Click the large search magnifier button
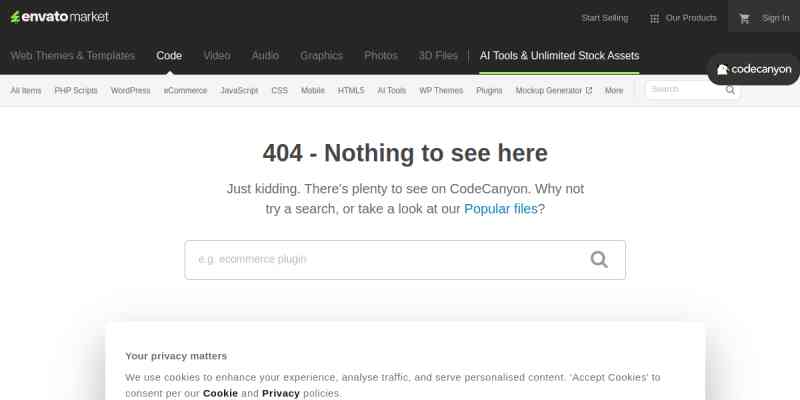Screen dimensions: 800x400 pos(599,260)
